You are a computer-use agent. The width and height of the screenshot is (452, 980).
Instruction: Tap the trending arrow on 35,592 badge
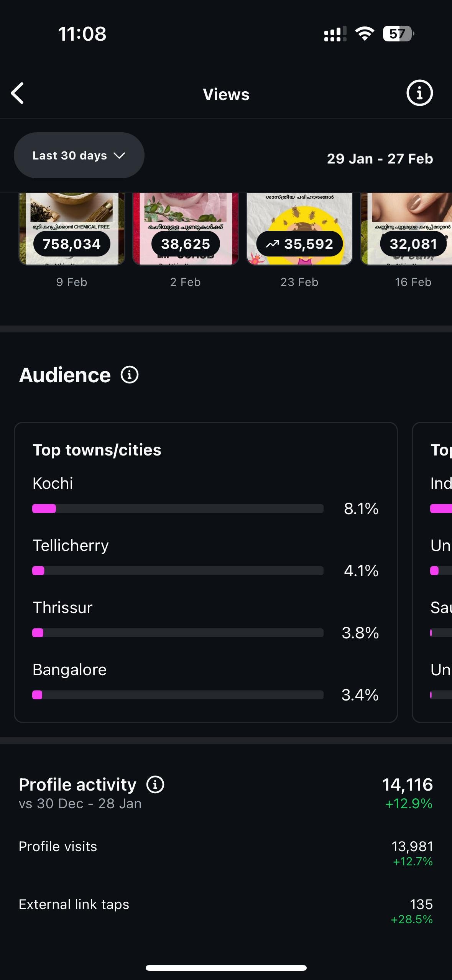click(x=272, y=244)
